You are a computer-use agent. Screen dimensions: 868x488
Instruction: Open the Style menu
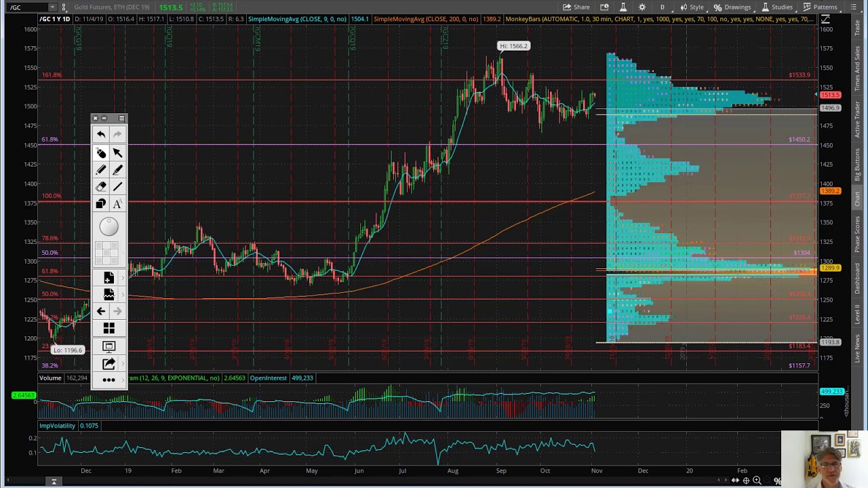point(692,7)
